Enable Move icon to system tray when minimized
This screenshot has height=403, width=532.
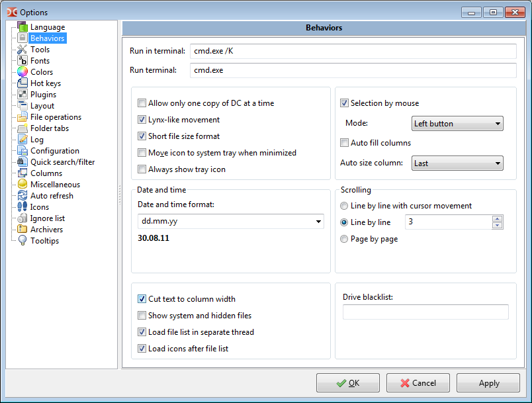(x=142, y=153)
